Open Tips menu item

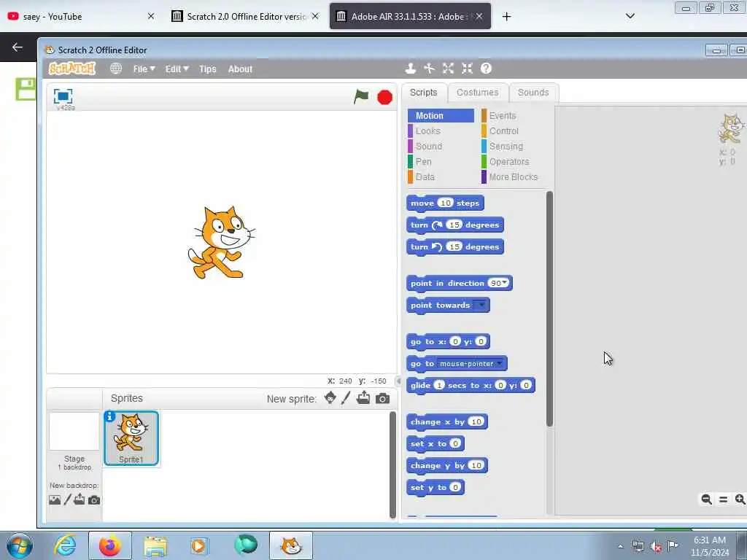click(208, 69)
